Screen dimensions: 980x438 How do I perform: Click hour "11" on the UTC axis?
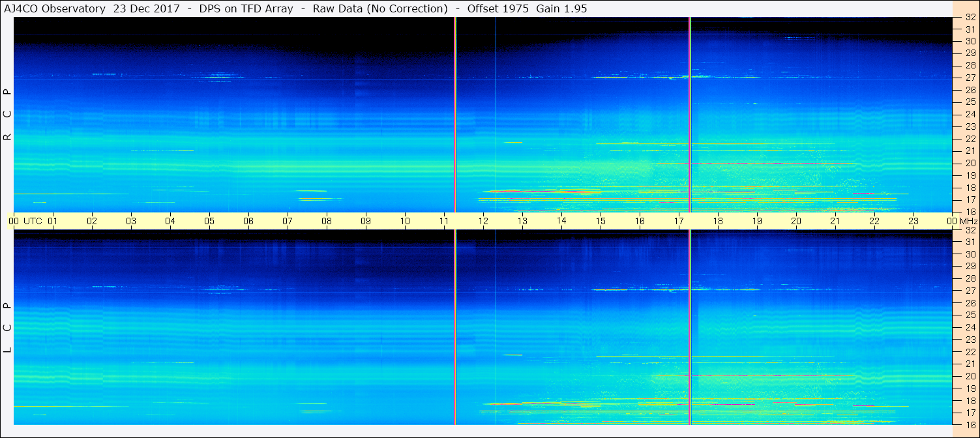pyautogui.click(x=444, y=221)
